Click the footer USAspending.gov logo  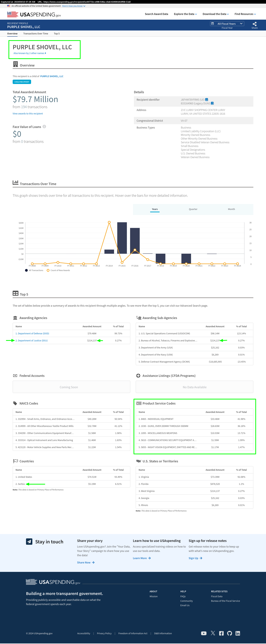[53, 582]
